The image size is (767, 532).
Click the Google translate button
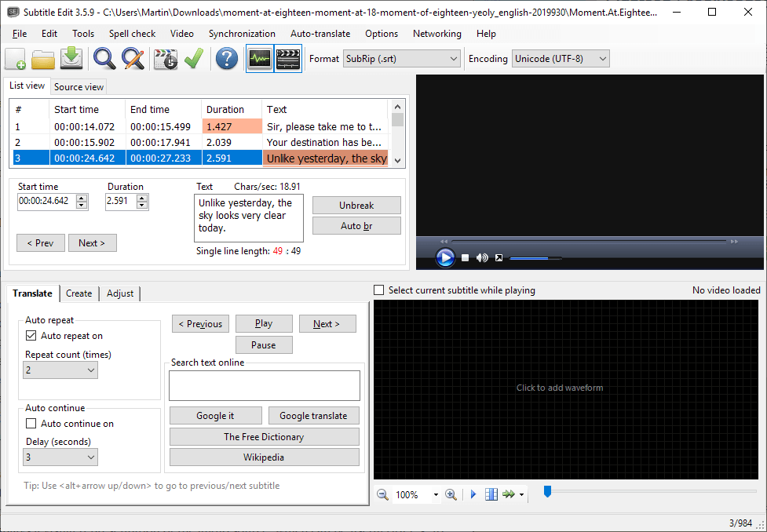pos(313,415)
